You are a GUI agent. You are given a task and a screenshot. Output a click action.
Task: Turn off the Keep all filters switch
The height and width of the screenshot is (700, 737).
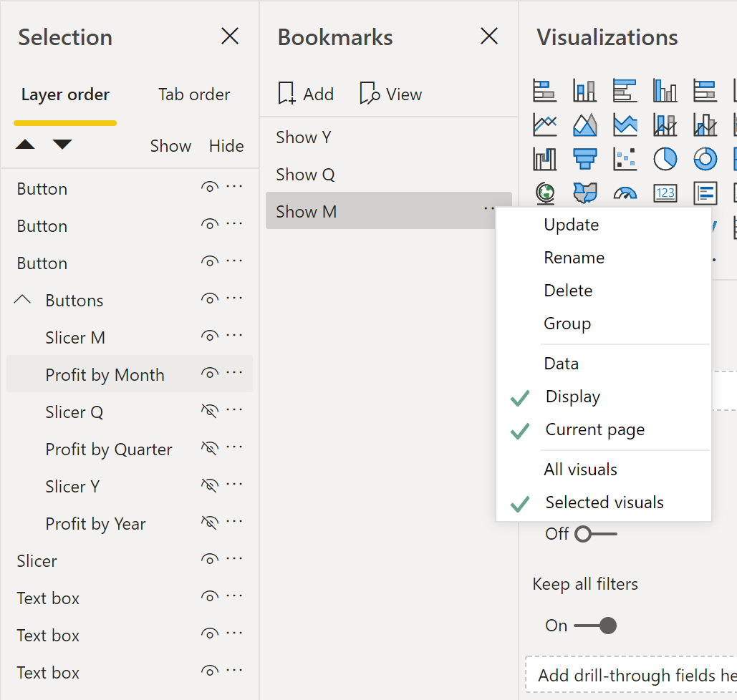[595, 626]
